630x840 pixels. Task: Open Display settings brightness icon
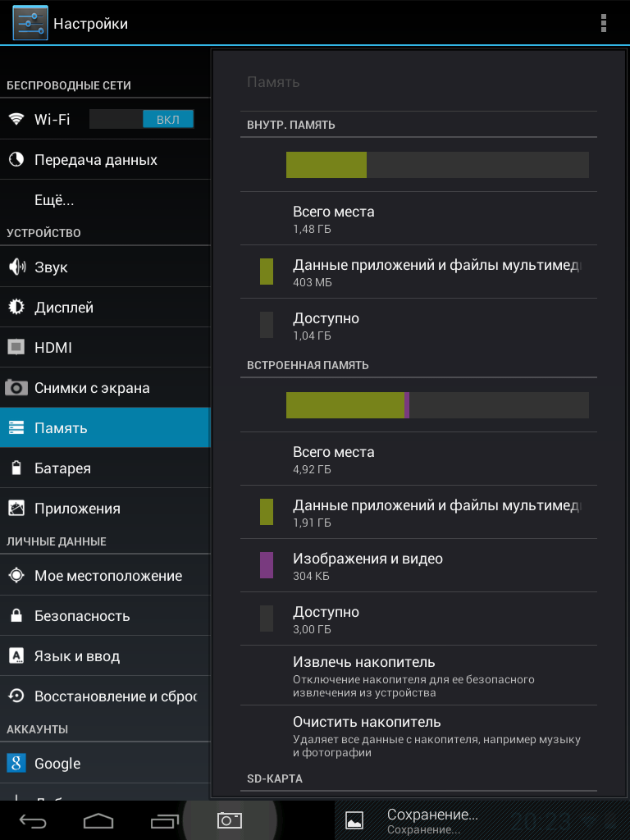[16, 308]
